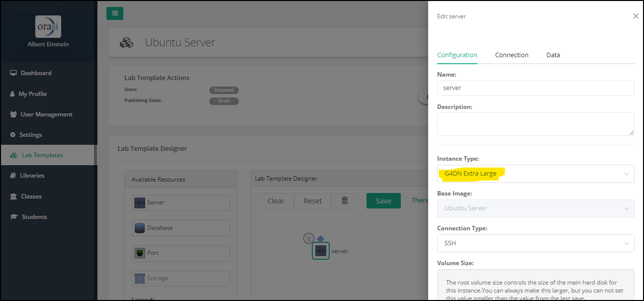Click the 'server' node label on canvas
This screenshot has width=644, height=301.
(340, 251)
